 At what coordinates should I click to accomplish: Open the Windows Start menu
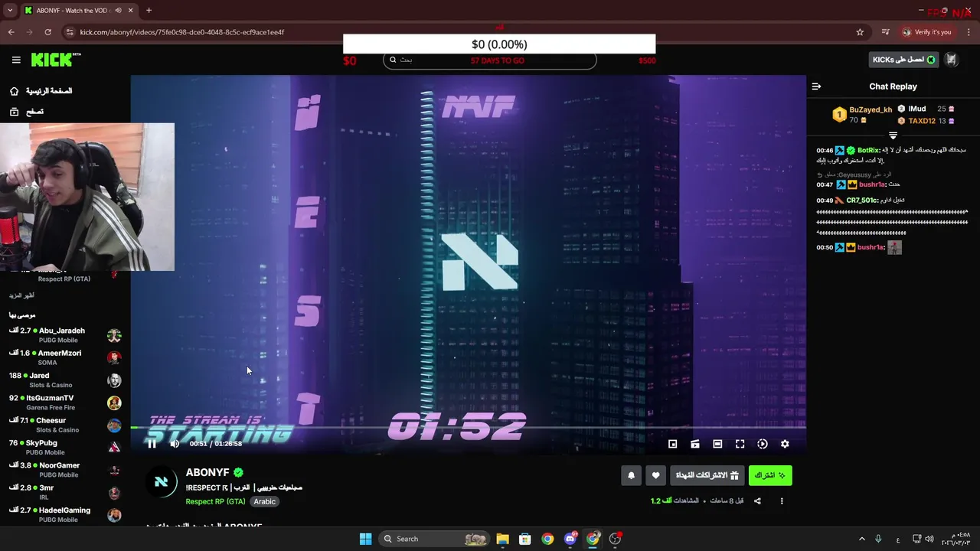pyautogui.click(x=365, y=539)
